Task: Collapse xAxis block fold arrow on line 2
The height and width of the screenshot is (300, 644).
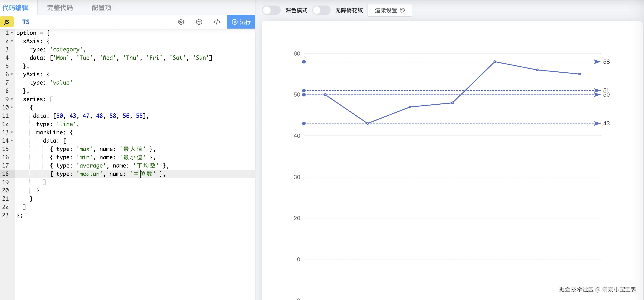Action: (x=12, y=41)
